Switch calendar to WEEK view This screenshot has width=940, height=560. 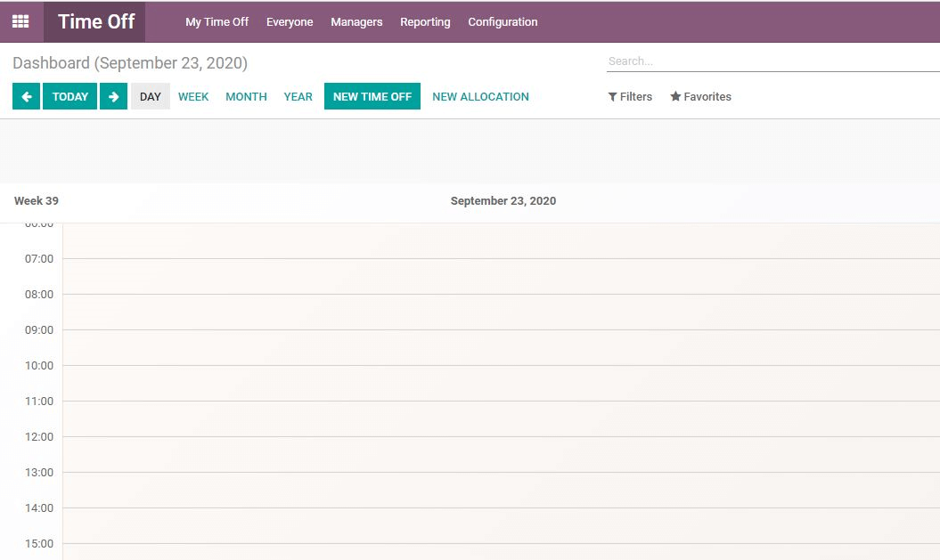(x=193, y=96)
